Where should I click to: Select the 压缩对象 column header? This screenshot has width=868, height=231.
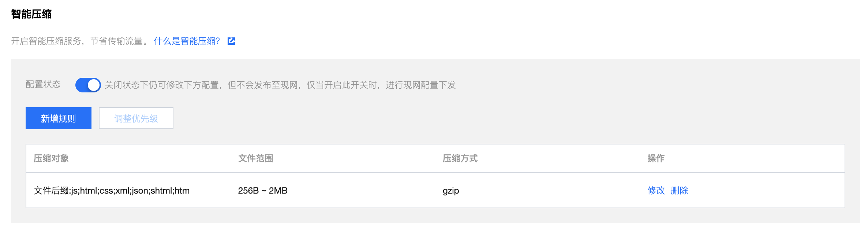point(51,158)
